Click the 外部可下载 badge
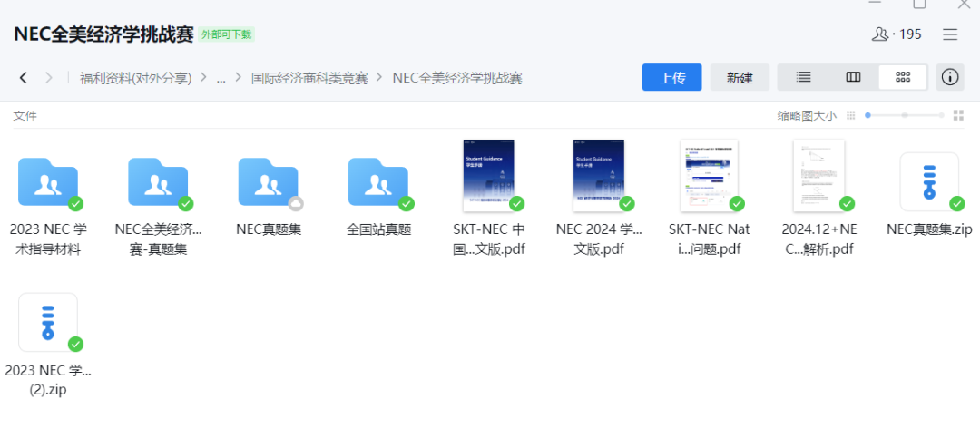 pyautogui.click(x=226, y=34)
